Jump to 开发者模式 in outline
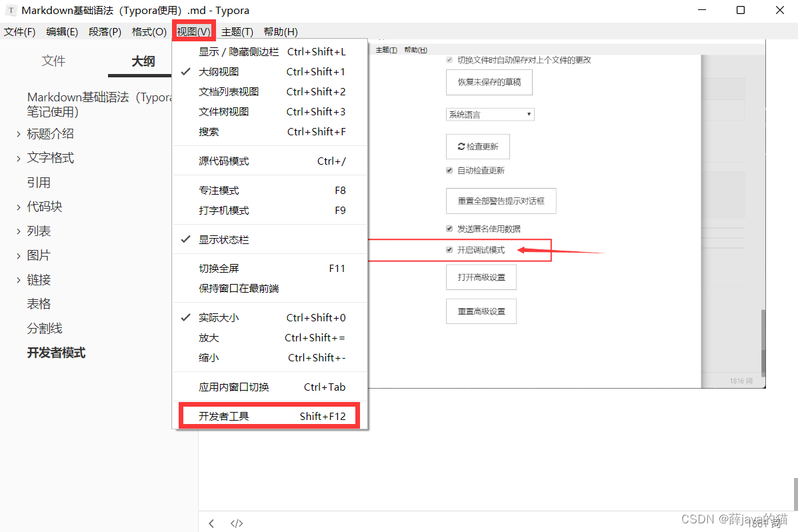798x532 pixels. point(56,353)
